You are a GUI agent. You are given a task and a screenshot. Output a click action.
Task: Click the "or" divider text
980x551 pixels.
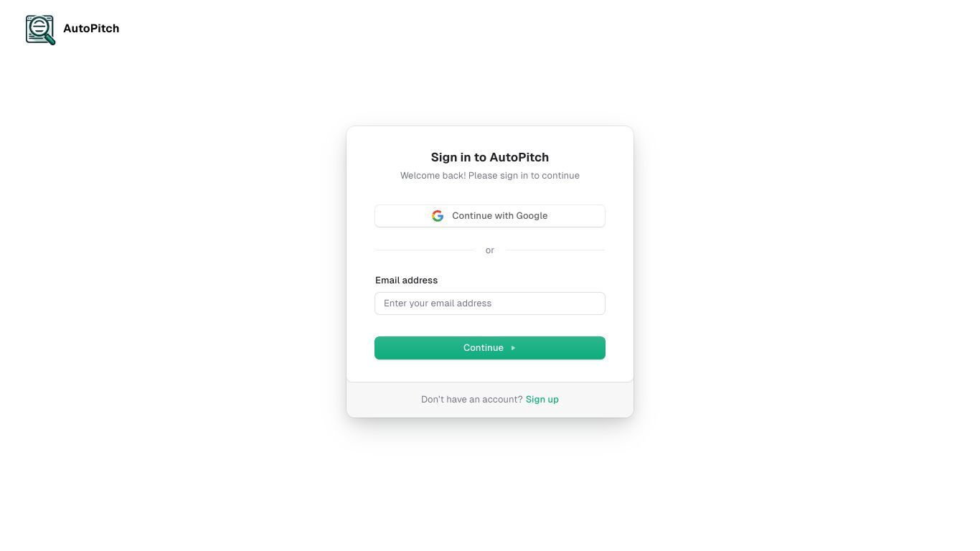point(490,250)
